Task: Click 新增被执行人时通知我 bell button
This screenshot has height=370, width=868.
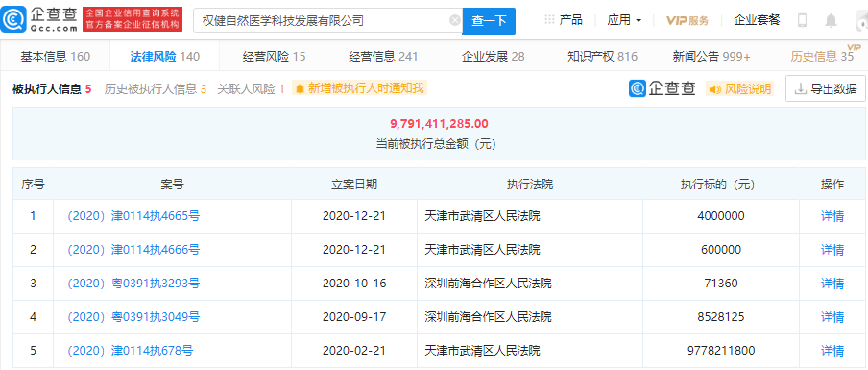Action: [360, 88]
